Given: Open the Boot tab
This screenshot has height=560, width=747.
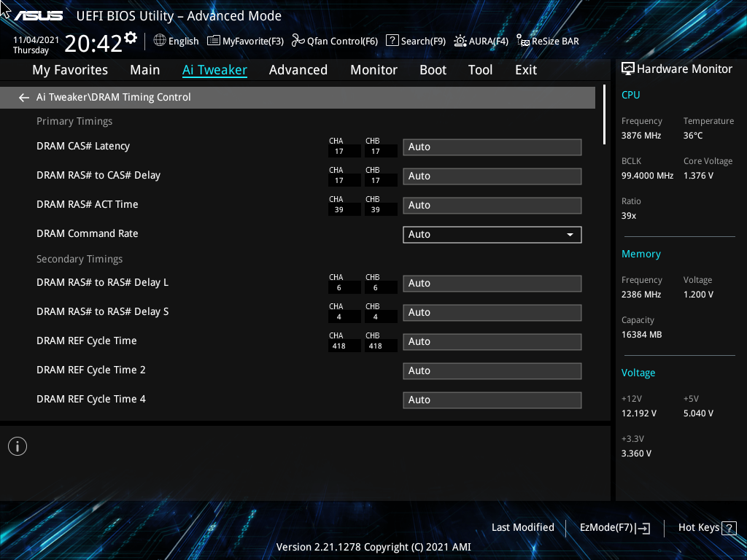Looking at the screenshot, I should [x=433, y=70].
